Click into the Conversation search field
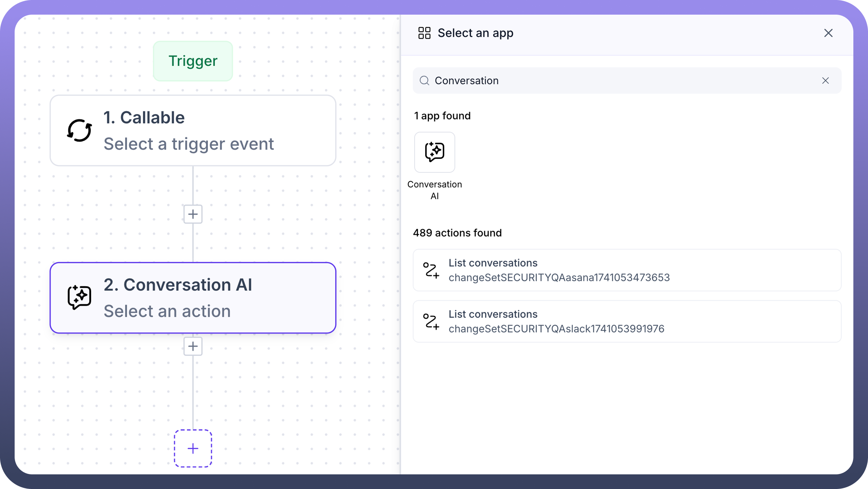 point(622,81)
